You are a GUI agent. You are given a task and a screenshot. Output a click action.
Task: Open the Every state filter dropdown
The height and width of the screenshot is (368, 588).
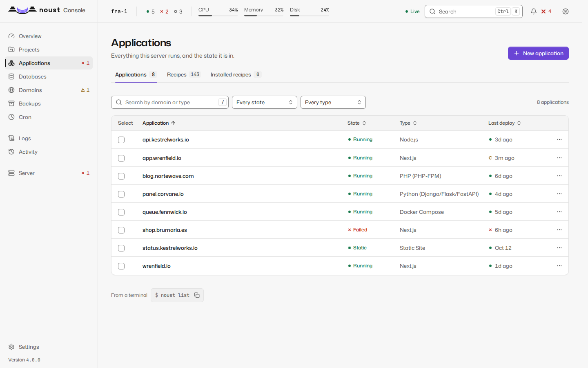[265, 102]
